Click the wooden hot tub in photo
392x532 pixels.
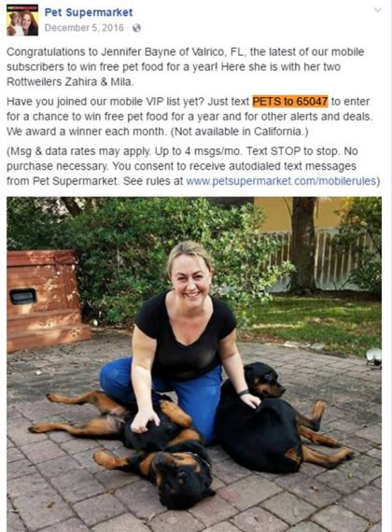[46, 301]
